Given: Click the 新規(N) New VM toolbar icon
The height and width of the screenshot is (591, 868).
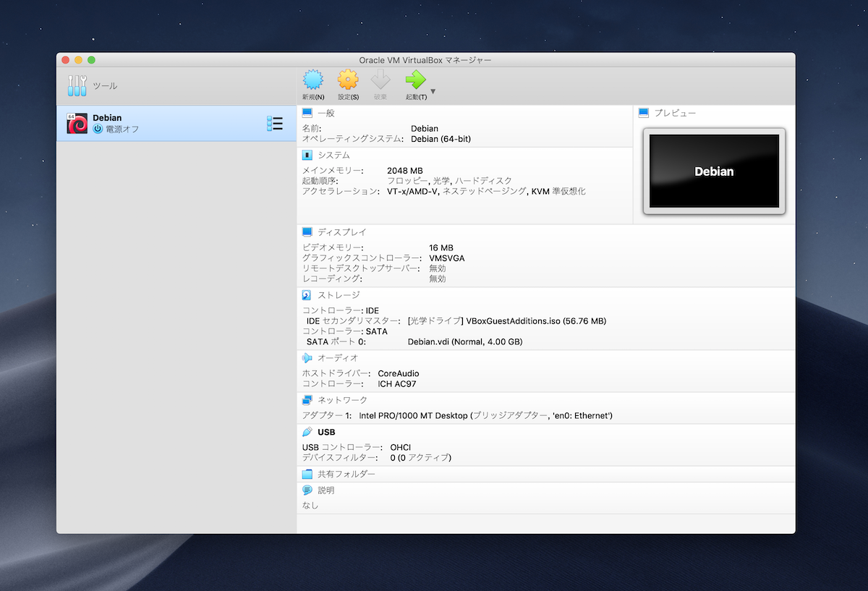Looking at the screenshot, I should 312,80.
